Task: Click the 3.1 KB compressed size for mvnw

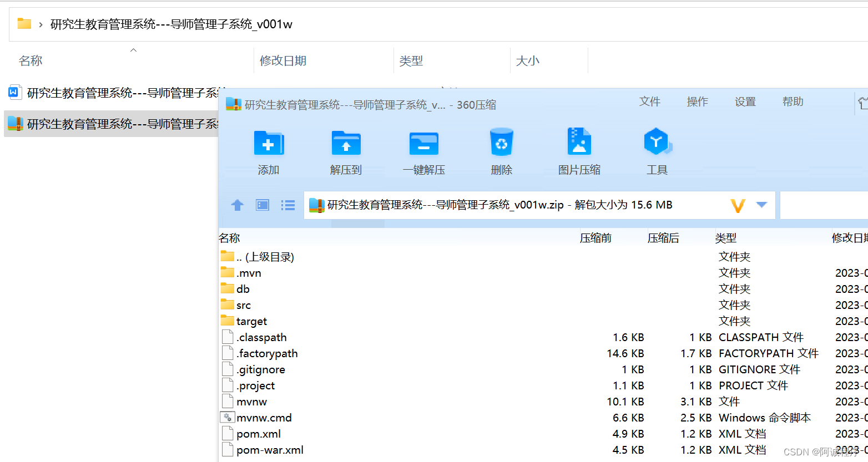Action: point(696,402)
